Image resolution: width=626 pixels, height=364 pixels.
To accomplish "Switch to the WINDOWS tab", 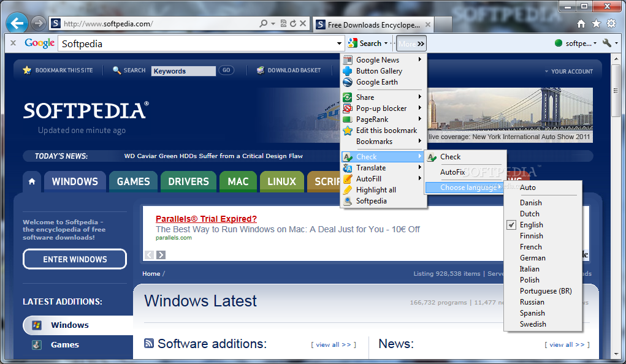I will point(75,181).
